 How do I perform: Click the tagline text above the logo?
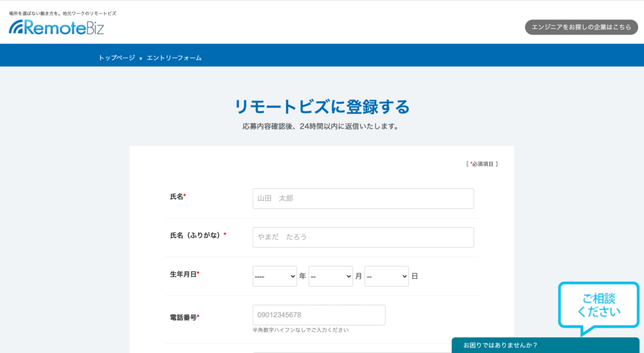click(62, 13)
